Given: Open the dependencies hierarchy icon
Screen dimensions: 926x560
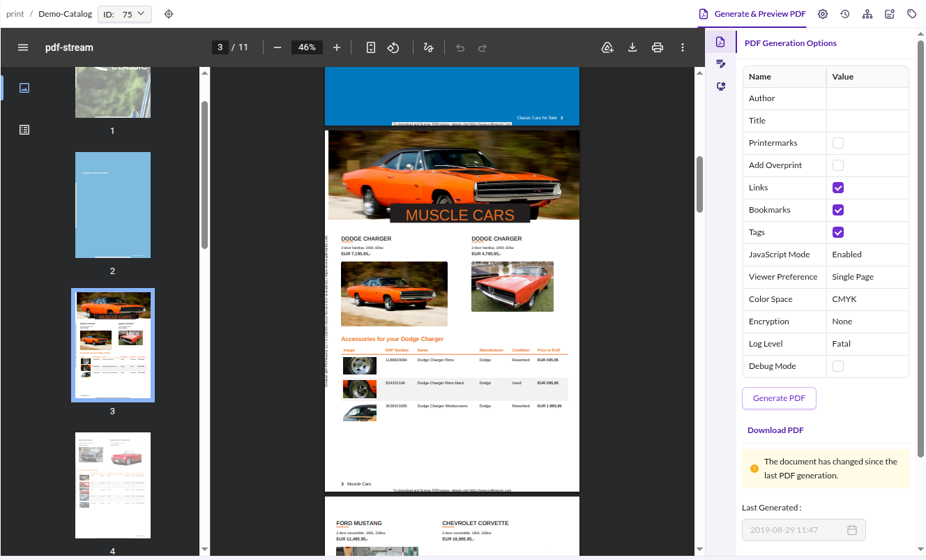Looking at the screenshot, I should 867,14.
